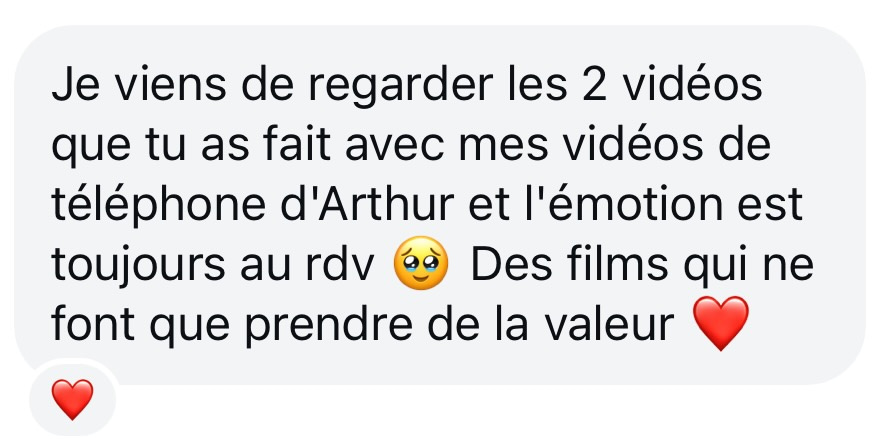878x442 pixels.
Task: Click the word "valeur" on the last line
Action: pyautogui.click(x=610, y=325)
